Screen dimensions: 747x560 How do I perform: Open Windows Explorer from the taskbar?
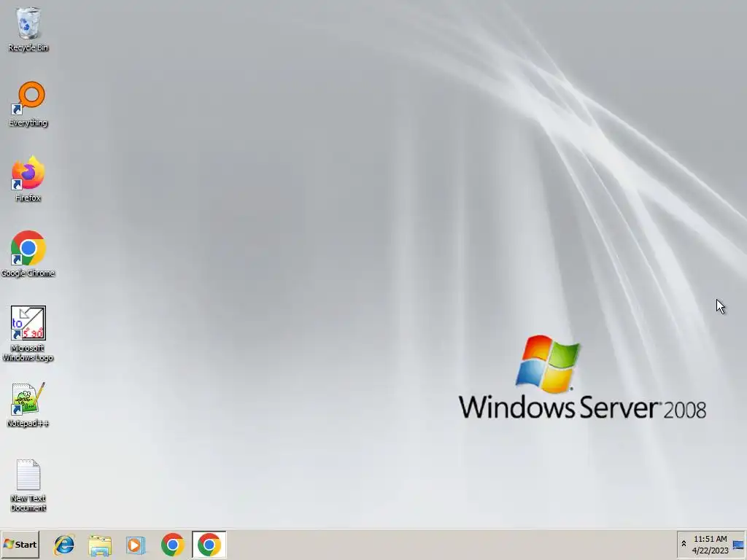[x=100, y=545]
